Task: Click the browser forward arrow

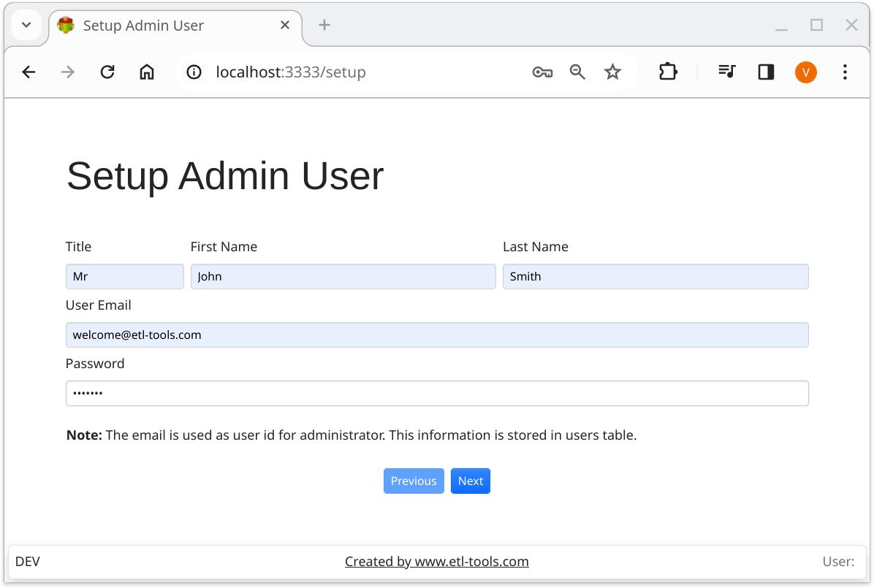Action: click(x=67, y=72)
